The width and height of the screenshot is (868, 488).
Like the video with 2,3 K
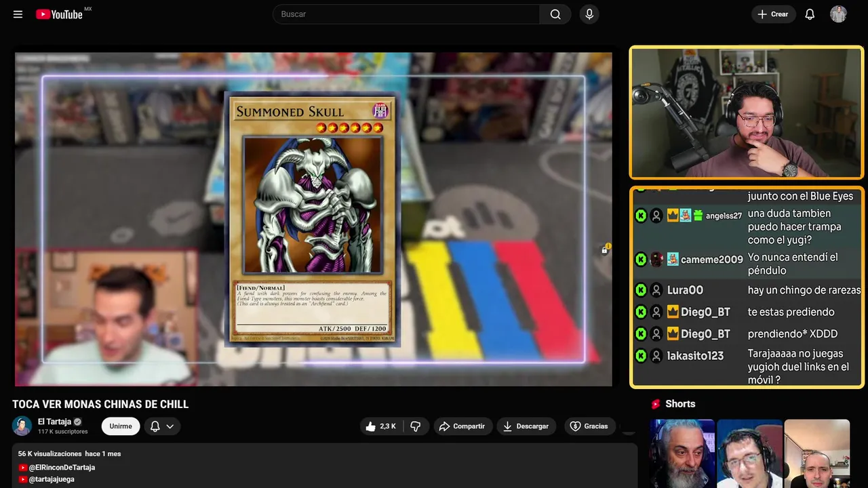coord(380,426)
